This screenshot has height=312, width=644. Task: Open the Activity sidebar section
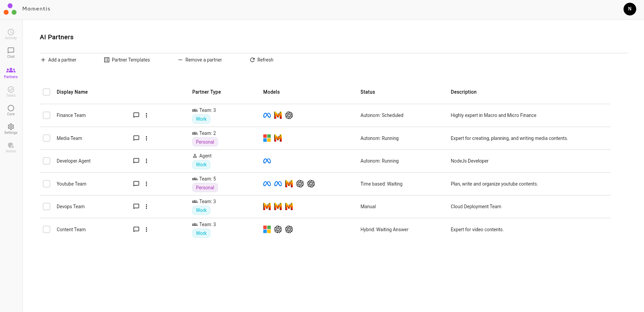[11, 34]
